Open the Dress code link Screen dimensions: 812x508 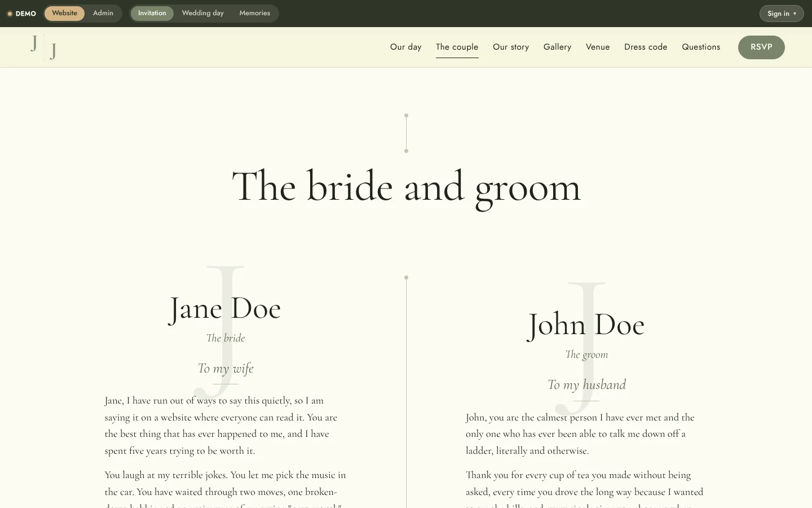point(646,47)
